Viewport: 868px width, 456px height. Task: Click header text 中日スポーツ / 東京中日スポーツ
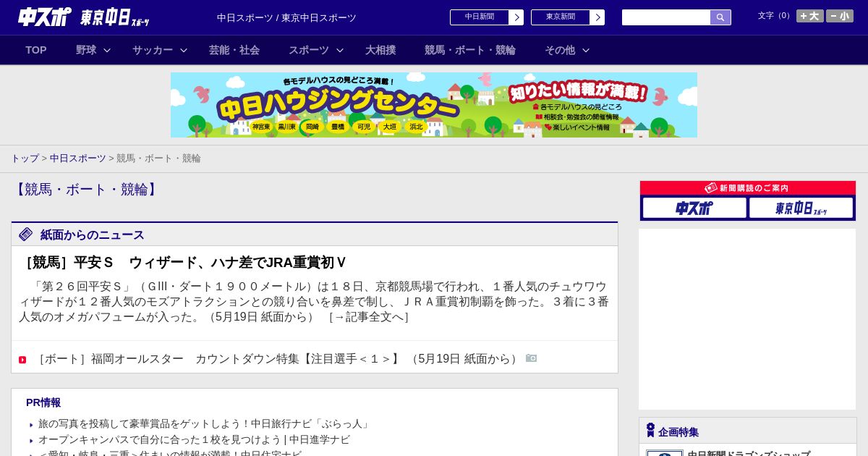point(286,17)
